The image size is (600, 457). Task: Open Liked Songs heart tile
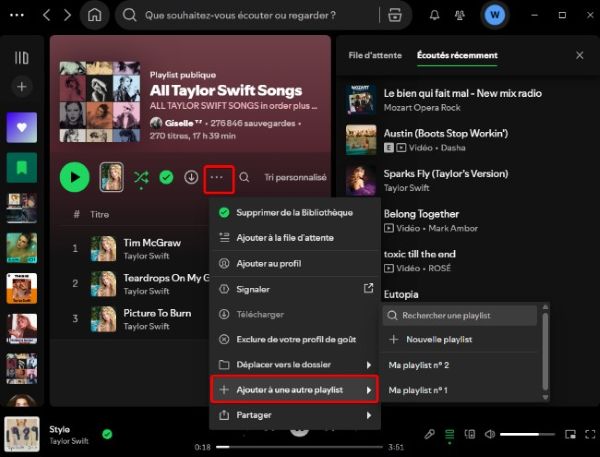click(22, 127)
